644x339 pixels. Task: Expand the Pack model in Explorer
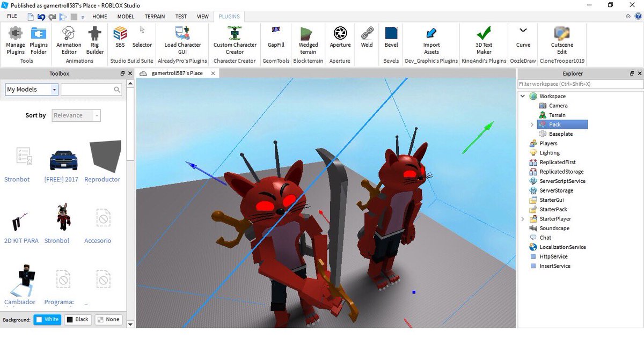click(532, 124)
